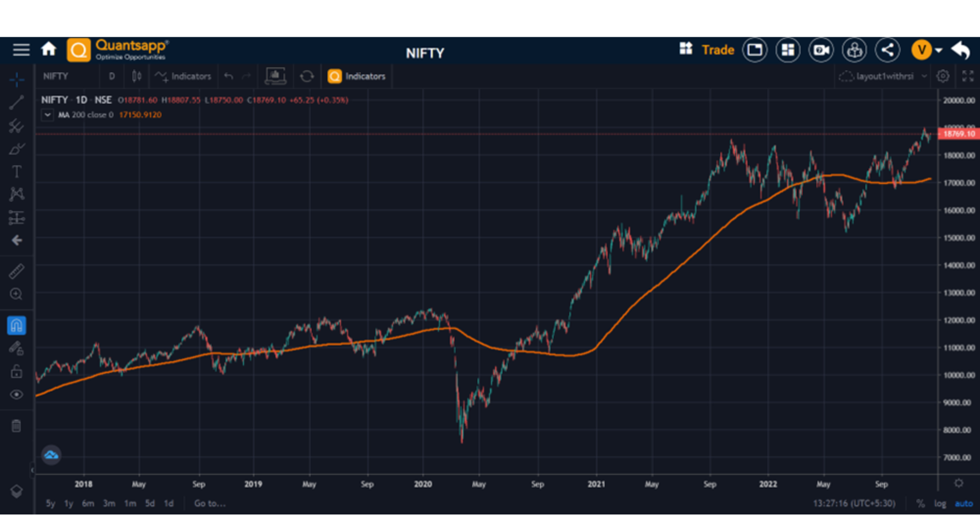Refresh the chart data

307,76
